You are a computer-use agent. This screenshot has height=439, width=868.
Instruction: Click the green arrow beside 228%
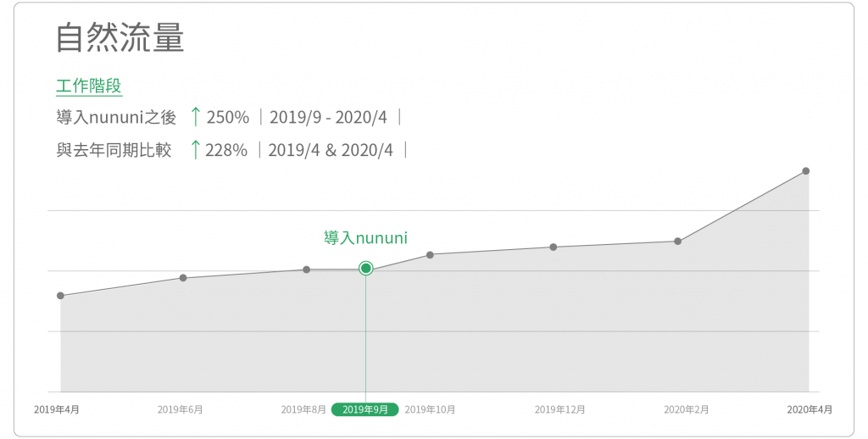point(195,150)
